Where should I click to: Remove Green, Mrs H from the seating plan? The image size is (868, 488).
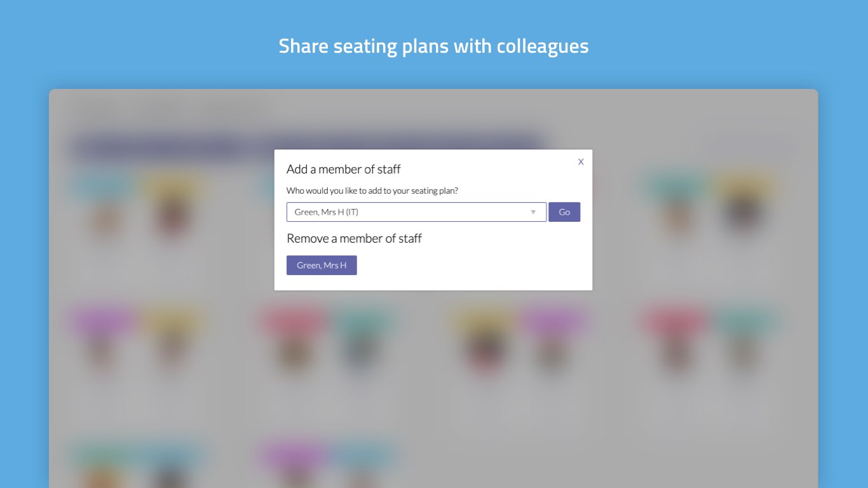point(322,266)
